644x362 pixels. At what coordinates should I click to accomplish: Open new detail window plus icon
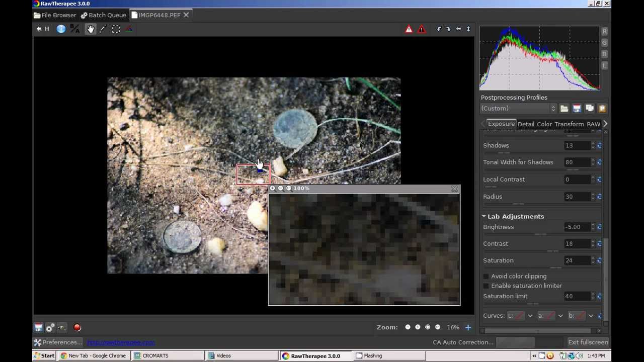click(468, 328)
